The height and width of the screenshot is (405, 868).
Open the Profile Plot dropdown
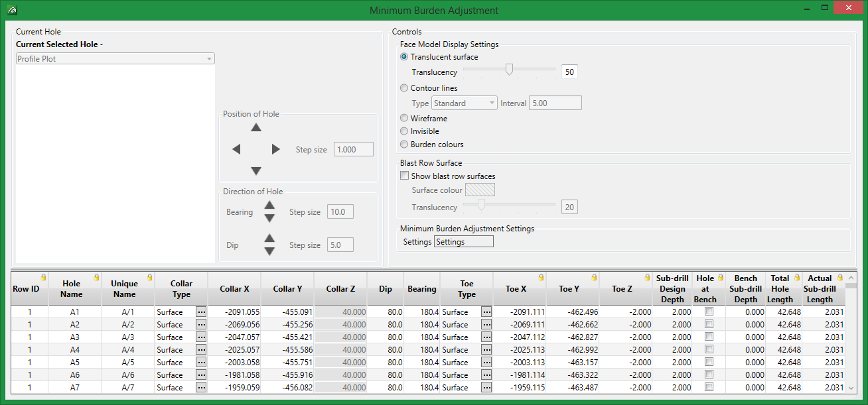pyautogui.click(x=115, y=59)
